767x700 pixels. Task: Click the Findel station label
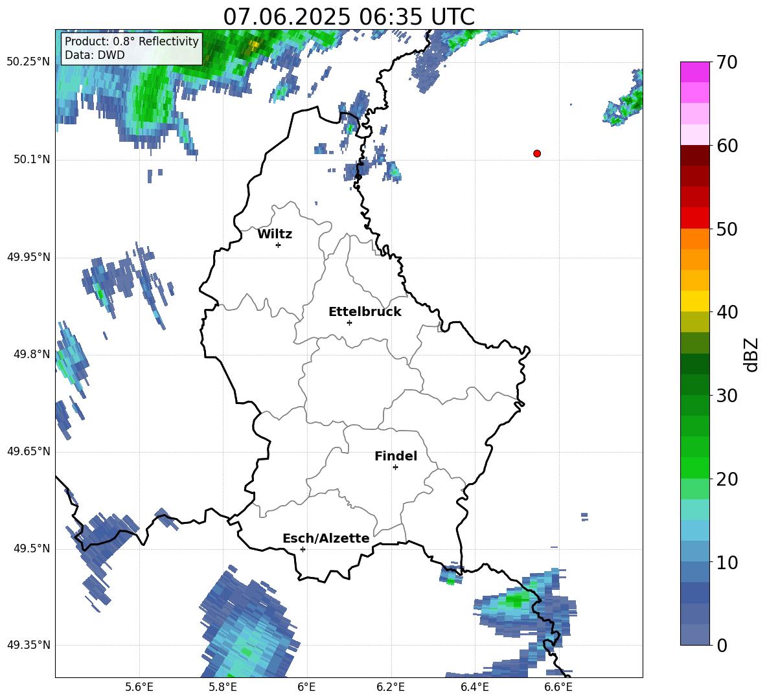[x=396, y=456]
